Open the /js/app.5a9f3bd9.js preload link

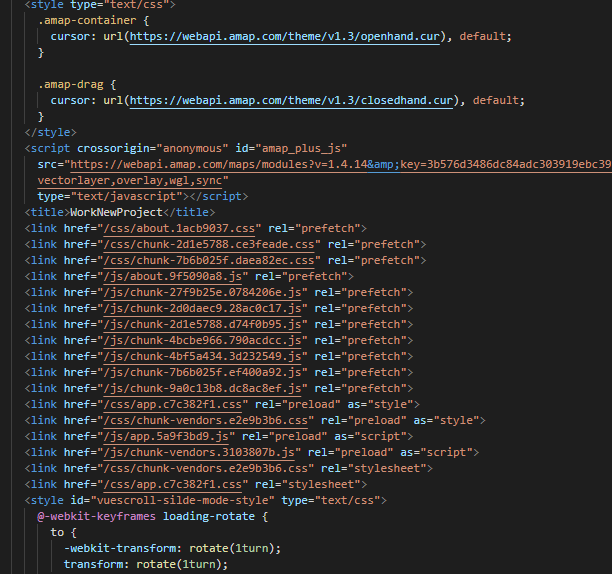[x=152, y=436]
